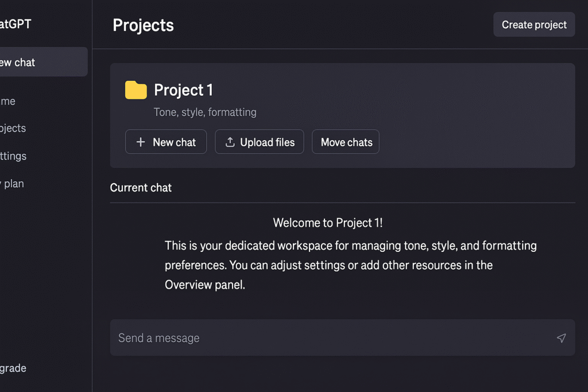Open the Project 1 title
Screen dimensions: 588x392
[183, 90]
